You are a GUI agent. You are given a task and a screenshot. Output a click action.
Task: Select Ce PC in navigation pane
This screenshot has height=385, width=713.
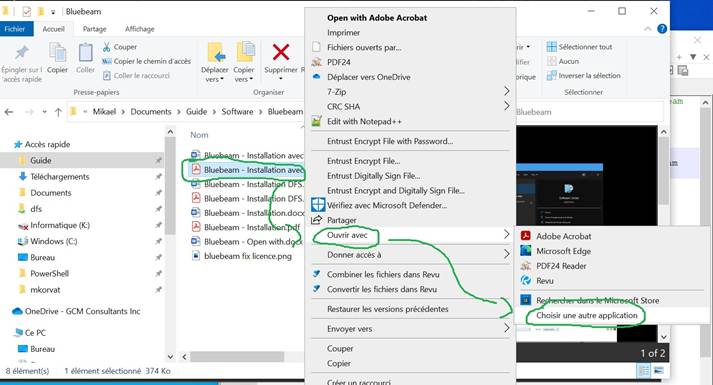tap(30, 333)
